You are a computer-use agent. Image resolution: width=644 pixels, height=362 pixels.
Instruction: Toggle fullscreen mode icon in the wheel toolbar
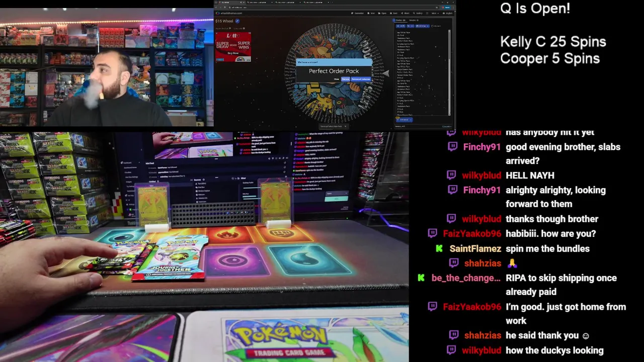[x=427, y=13]
